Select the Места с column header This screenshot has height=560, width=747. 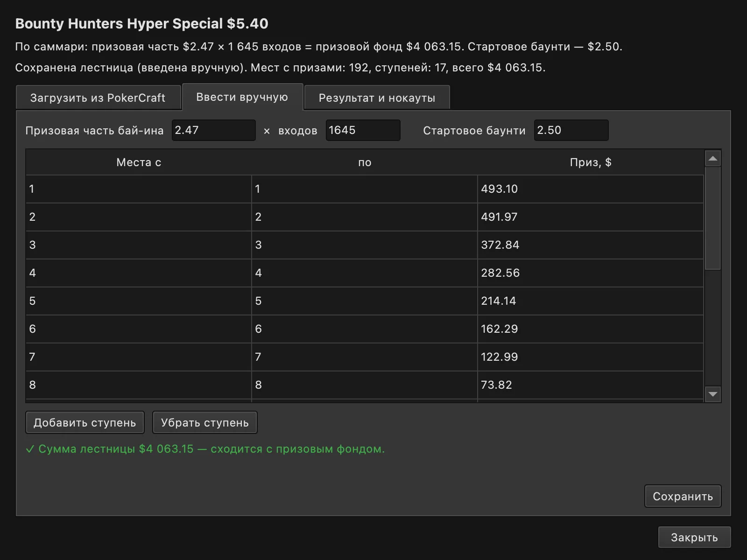pyautogui.click(x=139, y=162)
